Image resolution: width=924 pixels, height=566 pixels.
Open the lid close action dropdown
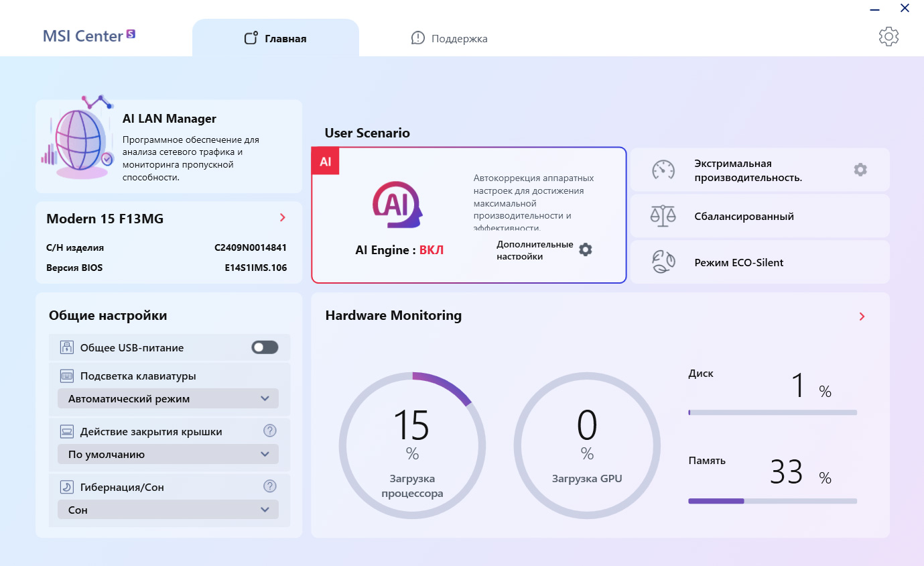168,454
